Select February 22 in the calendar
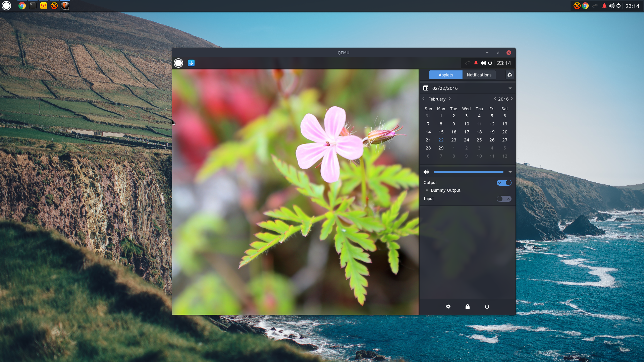Viewport: 644px width, 362px height. 441,140
